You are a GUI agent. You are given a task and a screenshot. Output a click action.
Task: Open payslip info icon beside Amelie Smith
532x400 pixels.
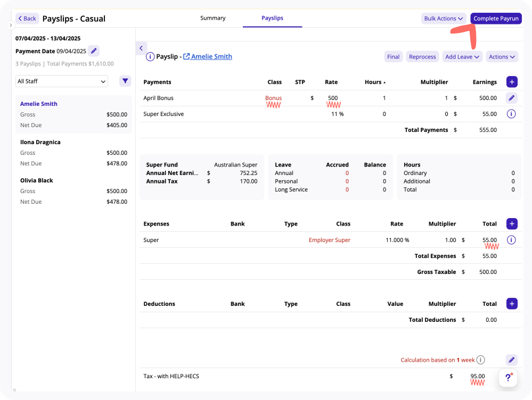(x=150, y=56)
